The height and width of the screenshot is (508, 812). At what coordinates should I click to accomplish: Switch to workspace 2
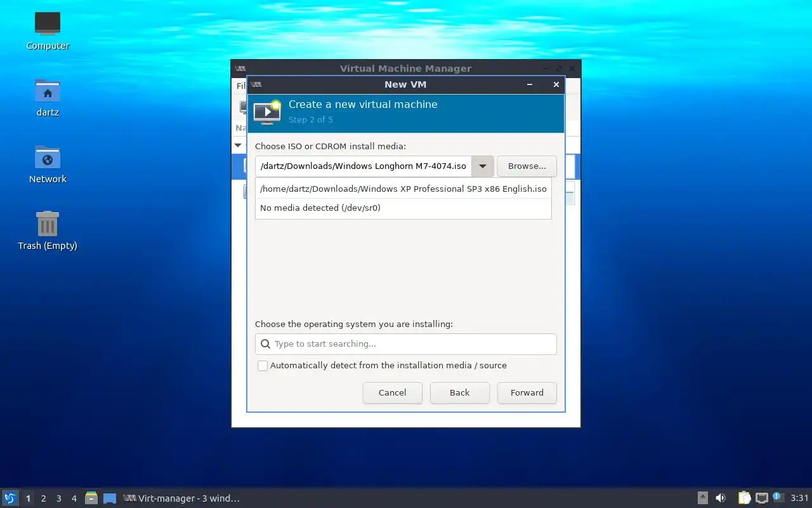(x=43, y=498)
